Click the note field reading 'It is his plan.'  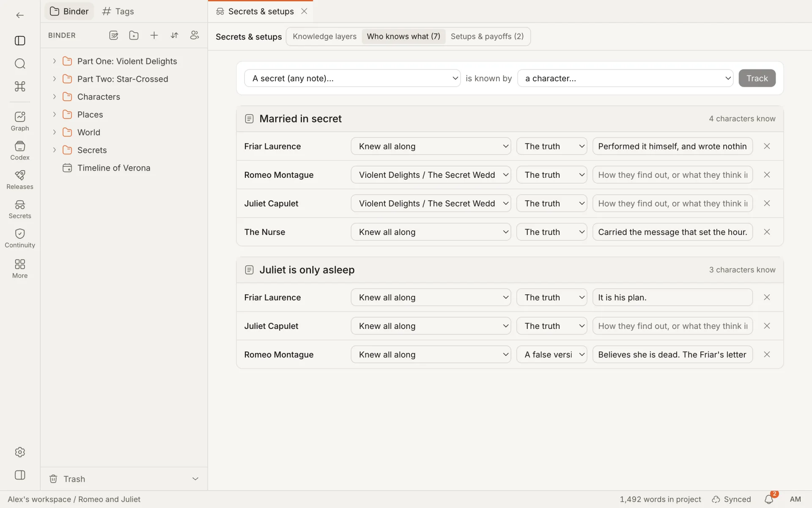(672, 297)
